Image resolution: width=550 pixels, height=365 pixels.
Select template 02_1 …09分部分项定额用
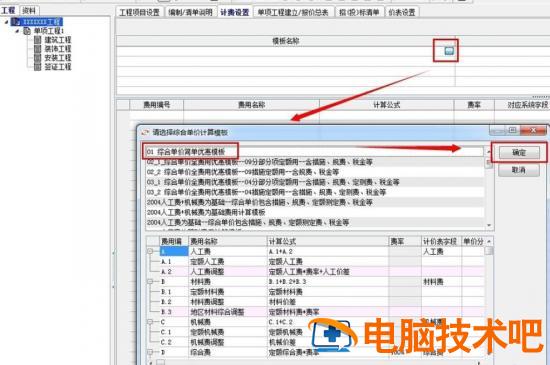coord(315,162)
